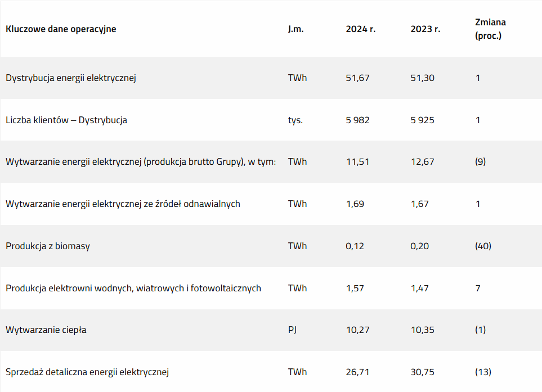Click the 5 925 value in the 2023 column
The width and height of the screenshot is (542, 392).
click(422, 120)
